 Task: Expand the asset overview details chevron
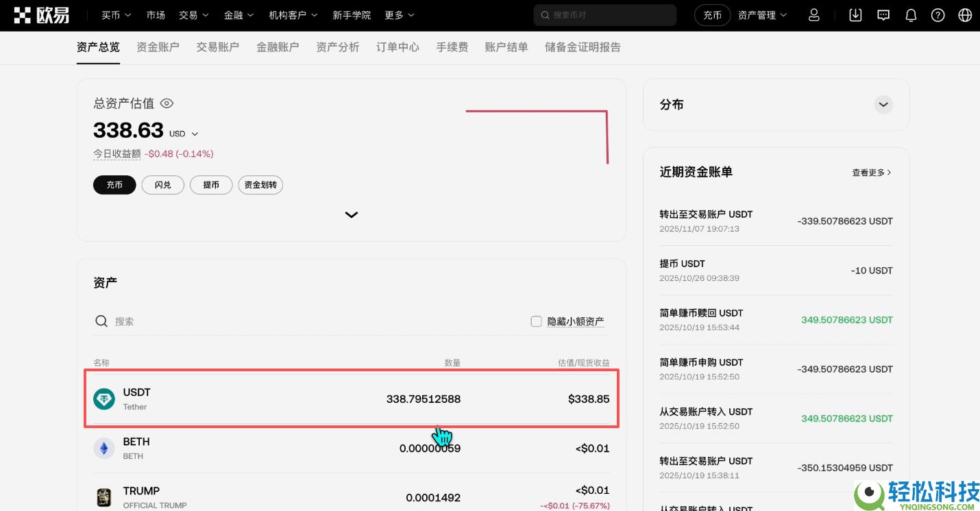tap(352, 214)
